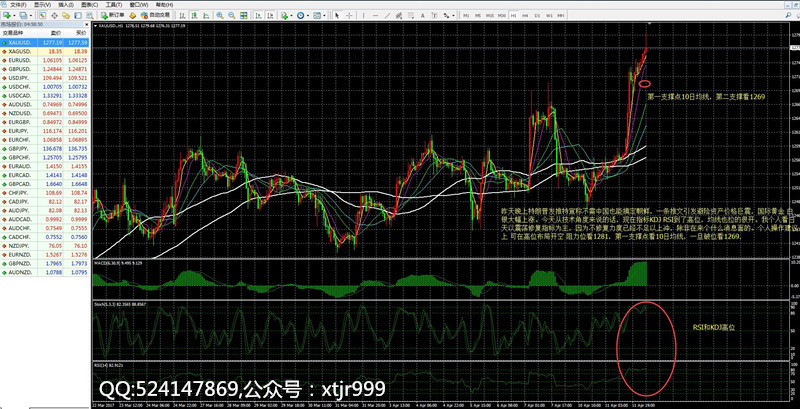The width and height of the screenshot is (800, 409).
Task: Select the arrow cursor tool
Action: pyautogui.click(x=337, y=15)
